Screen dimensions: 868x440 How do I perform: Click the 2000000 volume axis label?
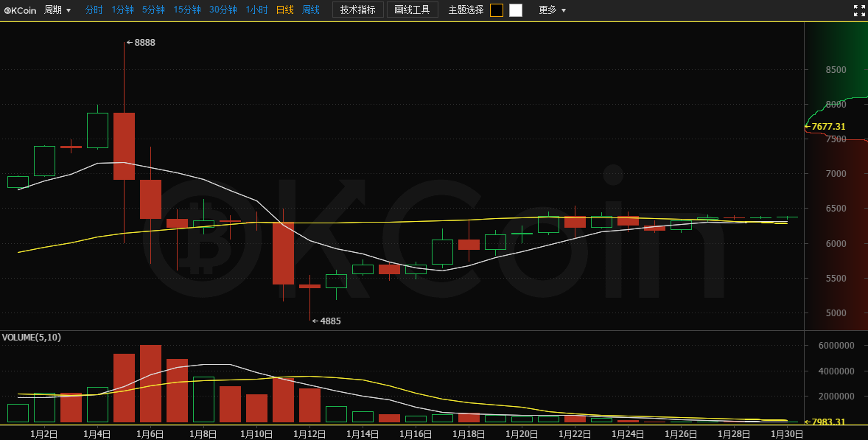point(836,397)
